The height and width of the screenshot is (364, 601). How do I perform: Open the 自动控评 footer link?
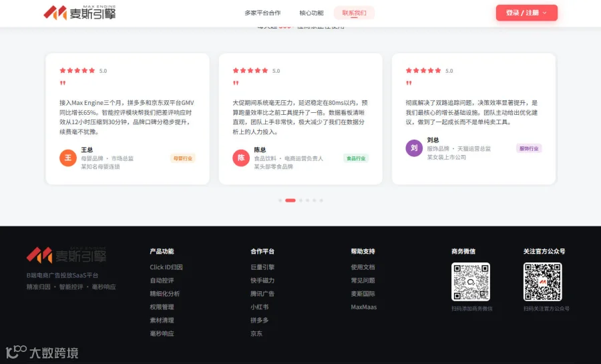click(x=162, y=281)
